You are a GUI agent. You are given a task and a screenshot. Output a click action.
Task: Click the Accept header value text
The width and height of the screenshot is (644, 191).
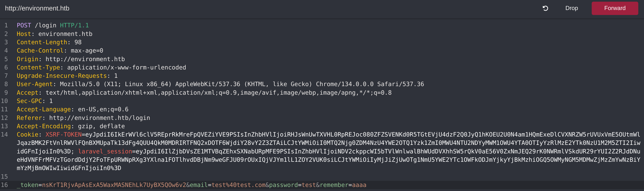(218, 93)
